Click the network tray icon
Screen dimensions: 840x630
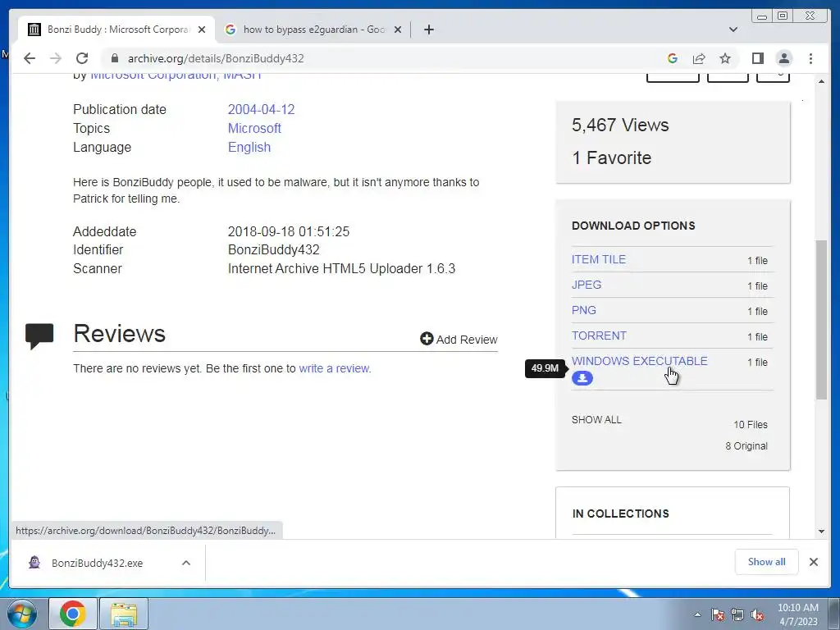737,615
